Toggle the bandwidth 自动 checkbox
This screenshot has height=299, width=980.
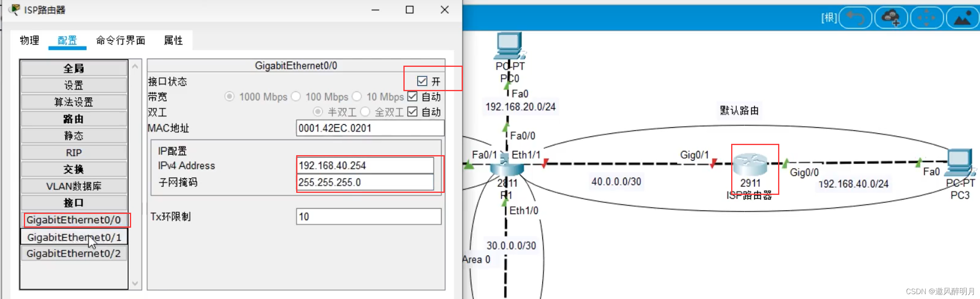pyautogui.click(x=412, y=96)
